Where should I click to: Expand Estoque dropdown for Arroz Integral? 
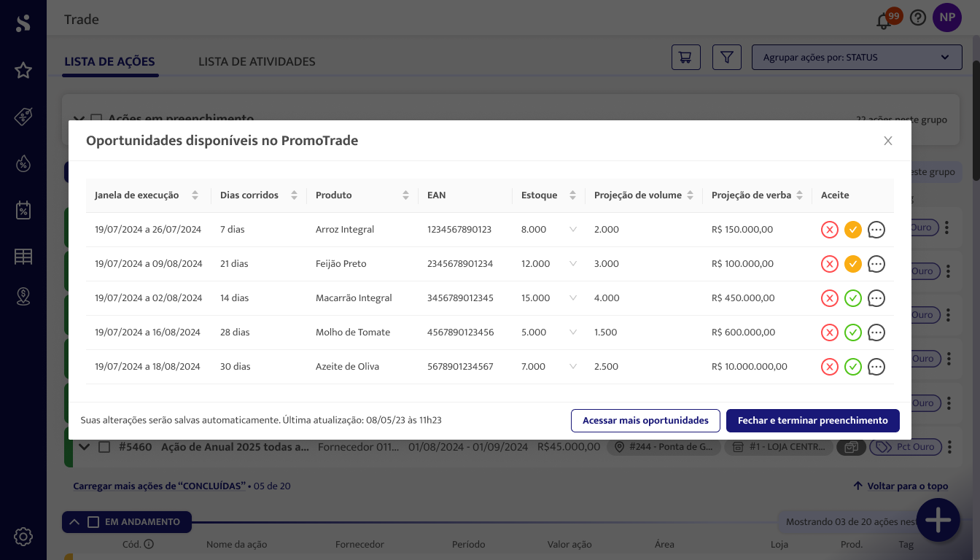point(573,230)
